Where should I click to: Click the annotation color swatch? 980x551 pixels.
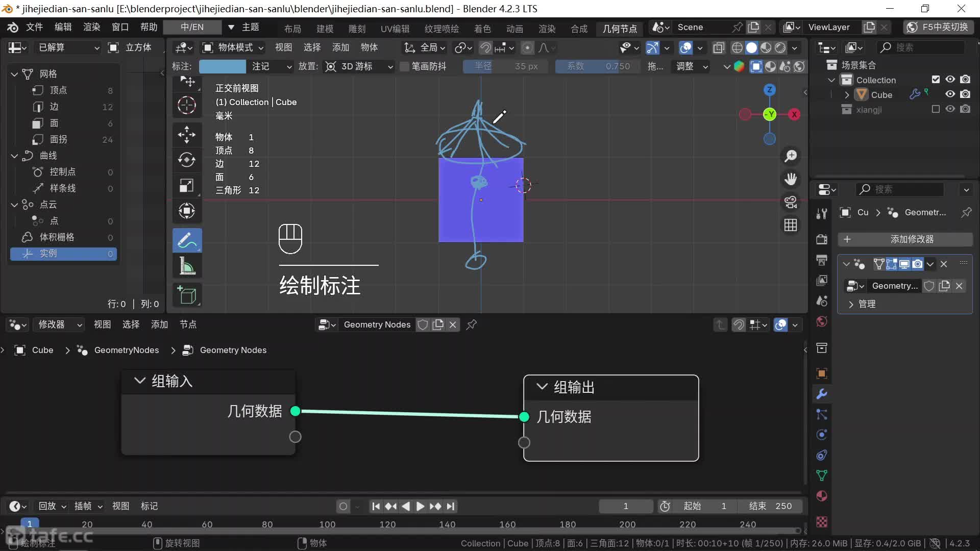coord(222,66)
